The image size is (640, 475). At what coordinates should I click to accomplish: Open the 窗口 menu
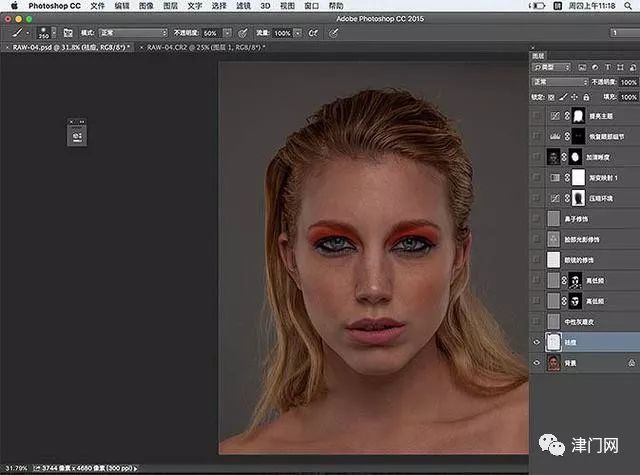pos(312,6)
